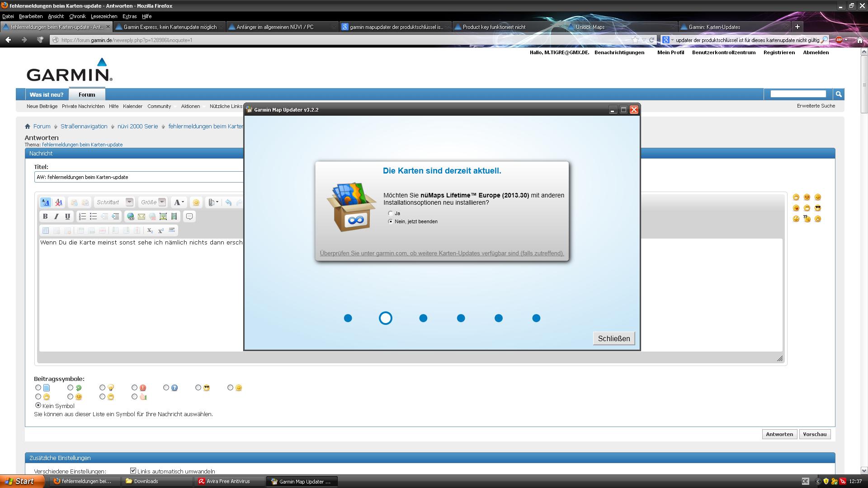Image resolution: width=868 pixels, height=488 pixels.
Task: Click the Vorschau preview button
Action: 815,434
